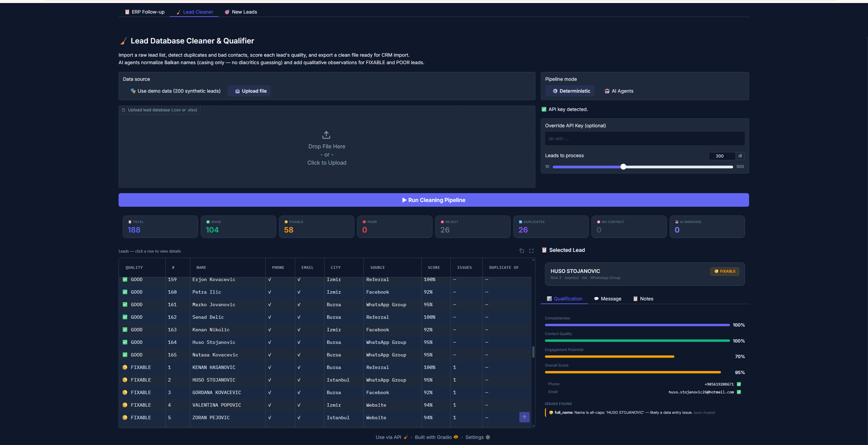The height and width of the screenshot is (445, 868).
Task: Open the Use via API link
Action: click(391, 437)
